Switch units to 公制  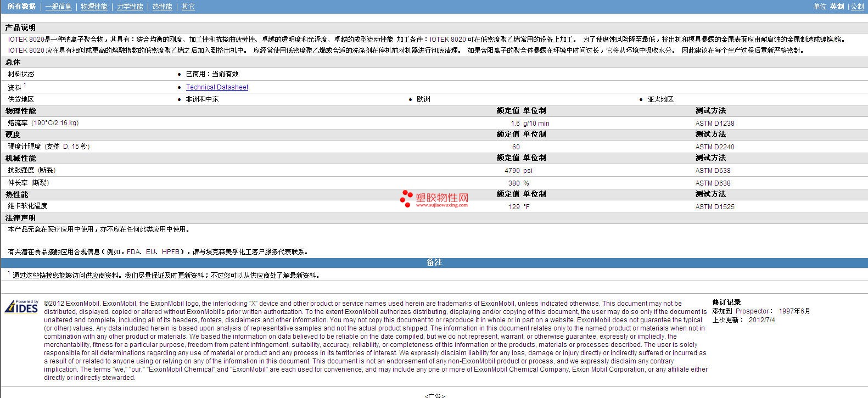(x=857, y=7)
